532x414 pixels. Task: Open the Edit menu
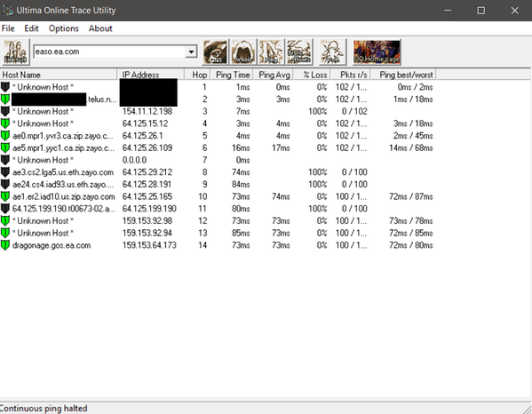click(31, 28)
